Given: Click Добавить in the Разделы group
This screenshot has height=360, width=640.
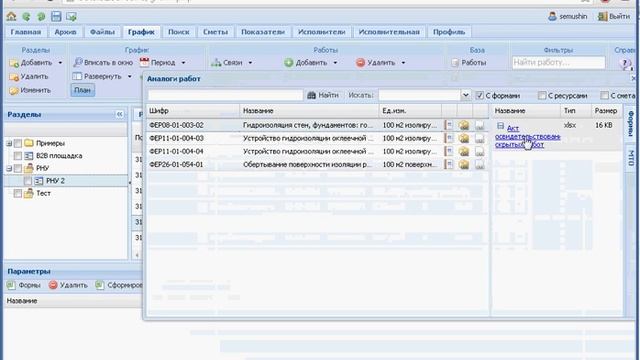Looking at the screenshot, I should click(x=31, y=63).
